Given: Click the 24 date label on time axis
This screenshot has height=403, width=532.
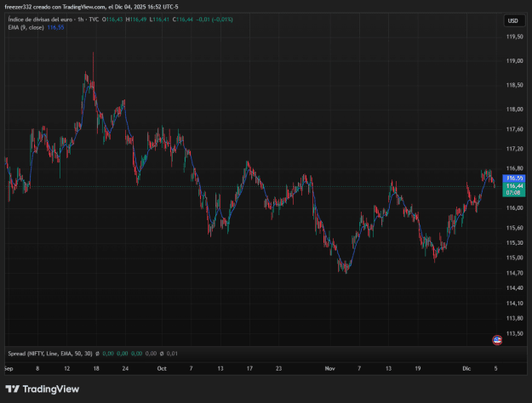Looking at the screenshot, I should click(x=125, y=368).
